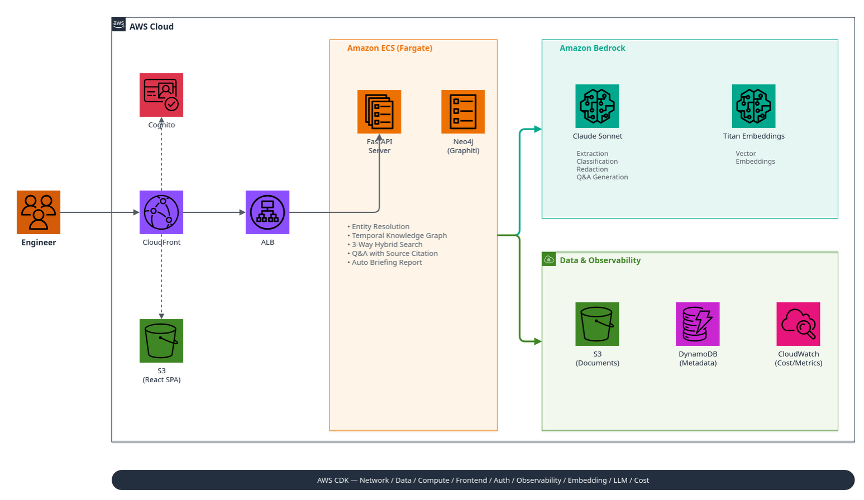
Task: Click the Amazon Bedrock group title
Action: (592, 48)
